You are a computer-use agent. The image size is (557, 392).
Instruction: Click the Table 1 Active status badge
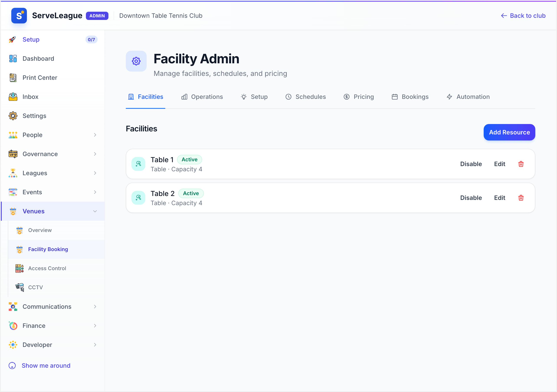[x=190, y=160]
